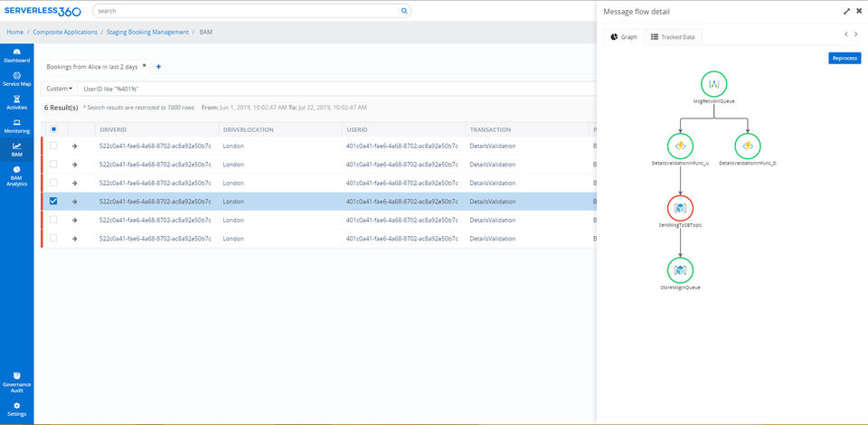Screen dimensions: 868x425
Task: Select the MsgRecvdInQueue node in graph
Action: 713,85
